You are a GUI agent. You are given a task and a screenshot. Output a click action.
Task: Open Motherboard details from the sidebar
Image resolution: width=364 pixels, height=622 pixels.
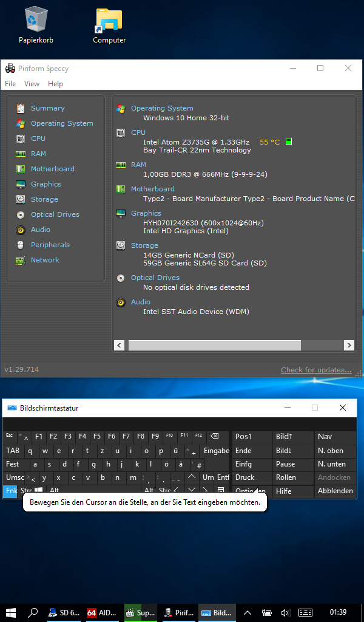pyautogui.click(x=52, y=169)
